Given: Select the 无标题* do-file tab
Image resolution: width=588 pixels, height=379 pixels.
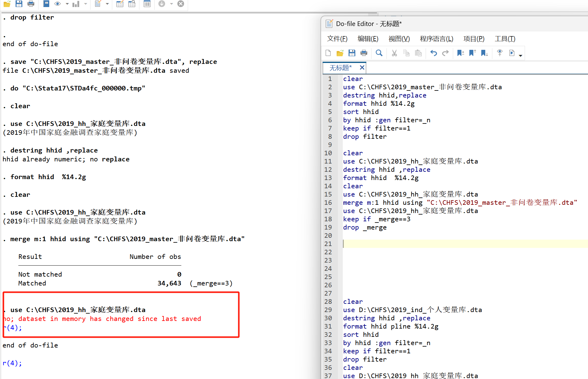Looking at the screenshot, I should (340, 68).
